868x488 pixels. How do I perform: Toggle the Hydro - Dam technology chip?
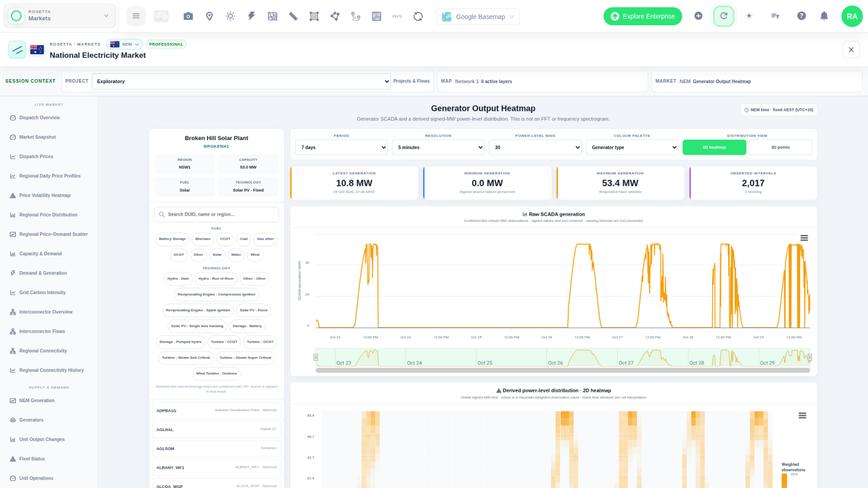point(178,278)
